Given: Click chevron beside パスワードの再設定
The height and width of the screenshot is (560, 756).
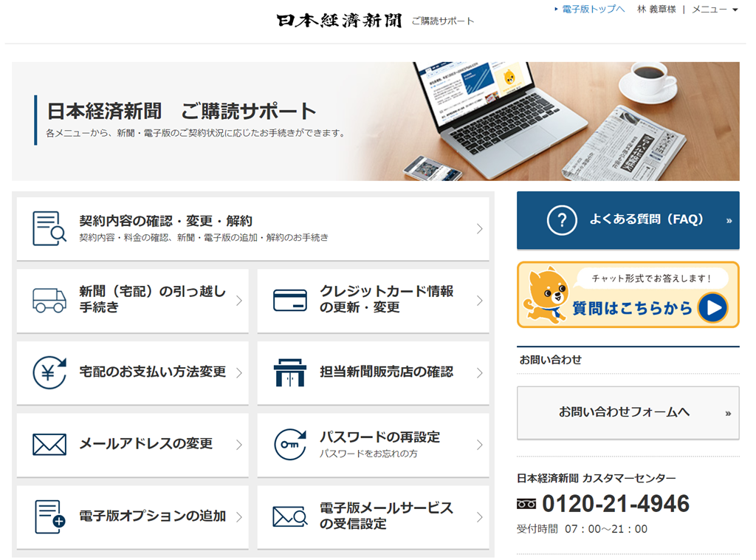Looking at the screenshot, I should [479, 444].
